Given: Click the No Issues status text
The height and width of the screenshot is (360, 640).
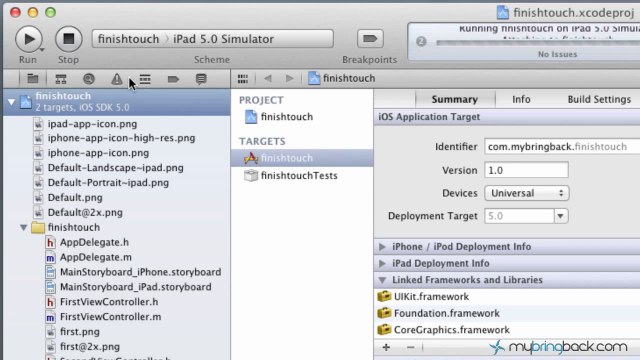Looking at the screenshot, I should click(557, 54).
